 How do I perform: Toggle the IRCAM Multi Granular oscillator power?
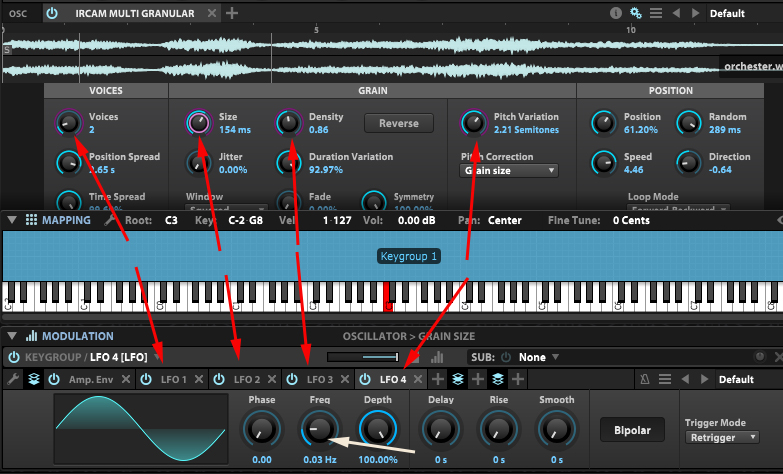click(x=52, y=13)
